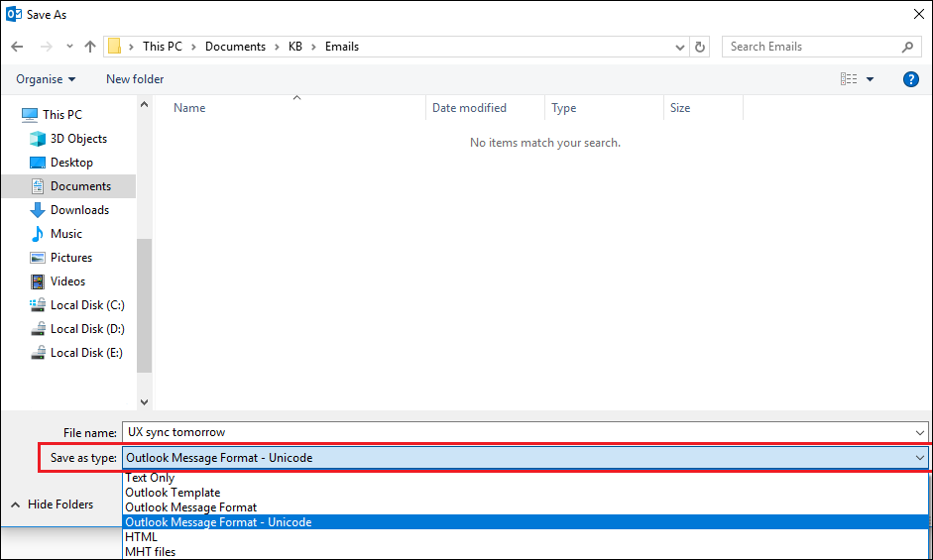933x560 pixels.
Task: Open Downloads in sidebar
Action: (79, 210)
